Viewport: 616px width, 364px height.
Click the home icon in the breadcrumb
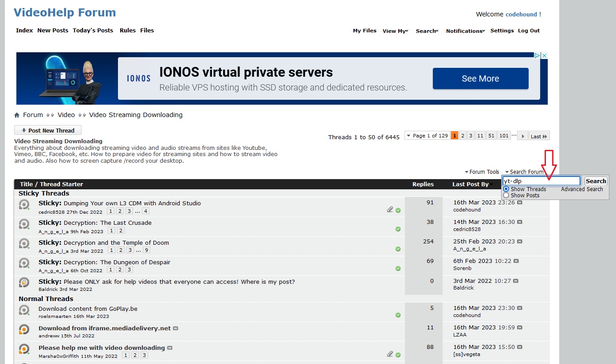(17, 115)
